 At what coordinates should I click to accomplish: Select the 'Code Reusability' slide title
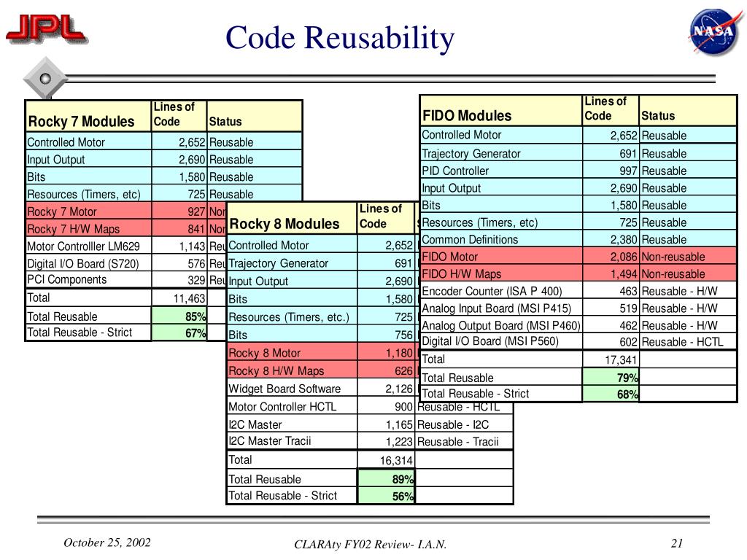340,38
